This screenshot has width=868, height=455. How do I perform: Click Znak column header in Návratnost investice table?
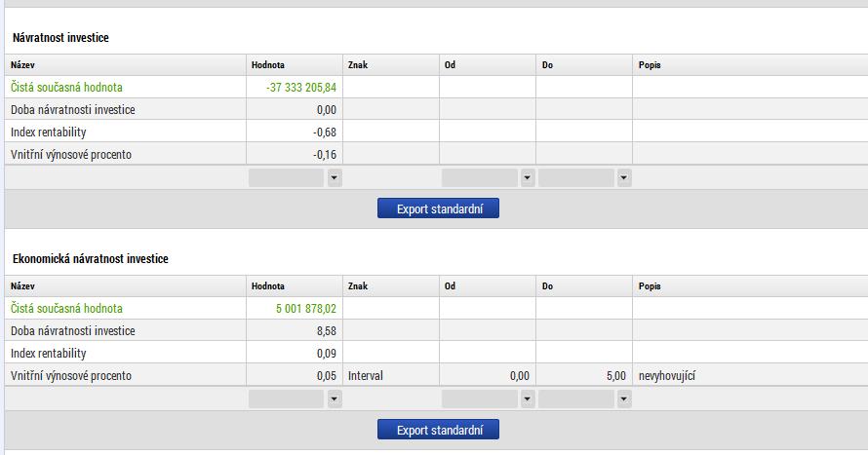coord(391,65)
